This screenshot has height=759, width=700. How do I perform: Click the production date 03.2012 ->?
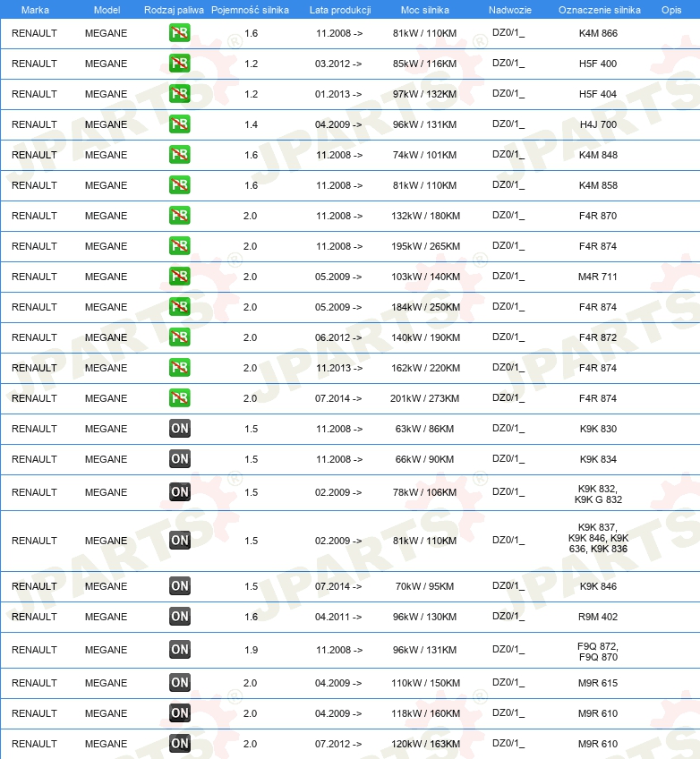click(337, 64)
